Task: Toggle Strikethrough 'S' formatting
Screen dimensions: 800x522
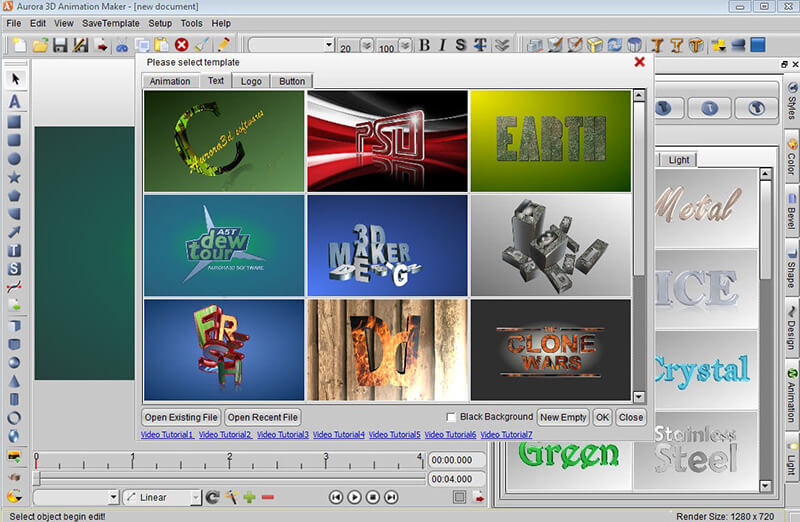Action: (461, 45)
